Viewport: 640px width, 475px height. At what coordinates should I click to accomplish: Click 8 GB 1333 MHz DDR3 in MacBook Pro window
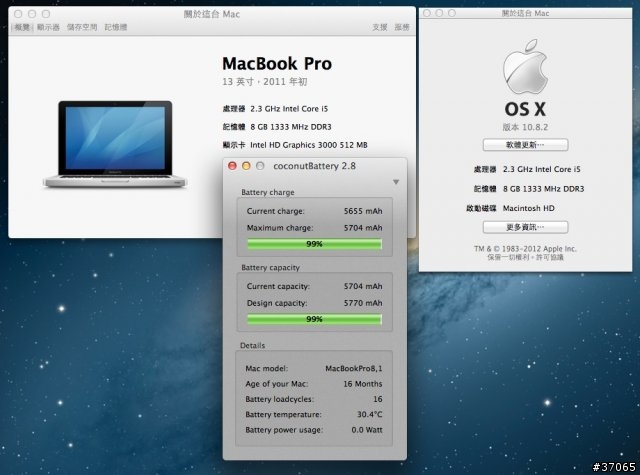291,127
